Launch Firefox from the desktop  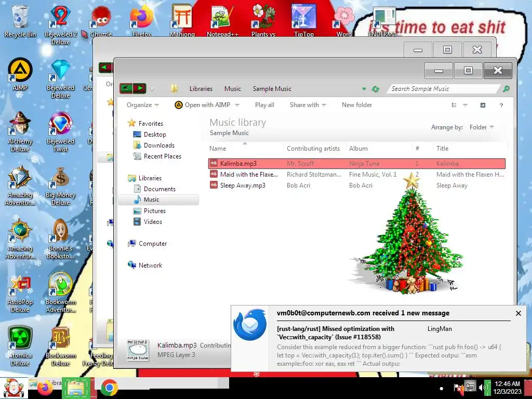[141, 20]
